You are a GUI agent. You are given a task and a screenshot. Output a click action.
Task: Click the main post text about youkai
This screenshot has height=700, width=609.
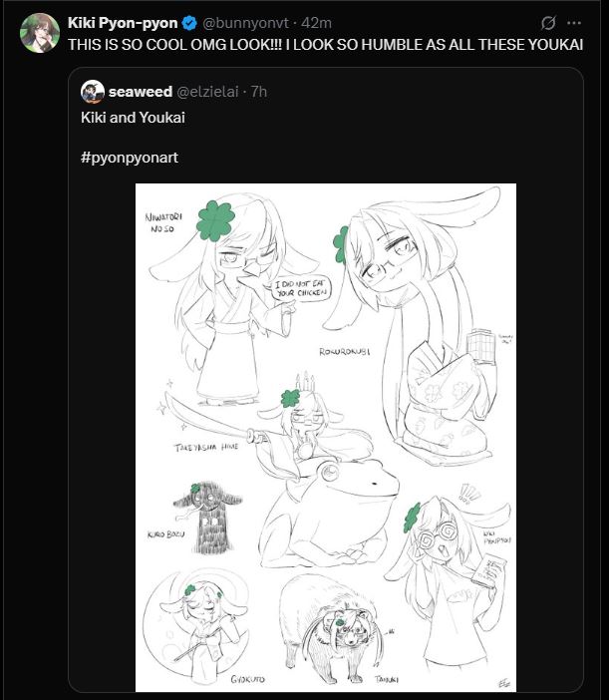pyautogui.click(x=325, y=45)
